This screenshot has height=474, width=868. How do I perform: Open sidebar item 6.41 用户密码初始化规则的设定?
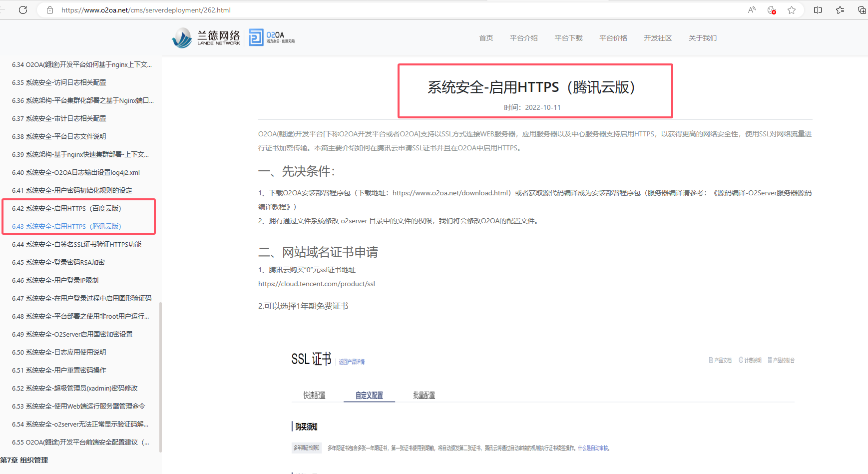click(72, 190)
